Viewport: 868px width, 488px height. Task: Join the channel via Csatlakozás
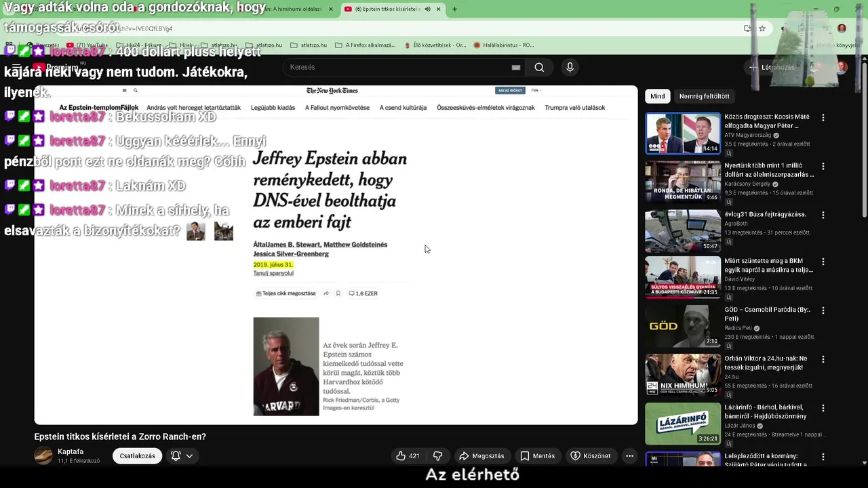click(137, 456)
